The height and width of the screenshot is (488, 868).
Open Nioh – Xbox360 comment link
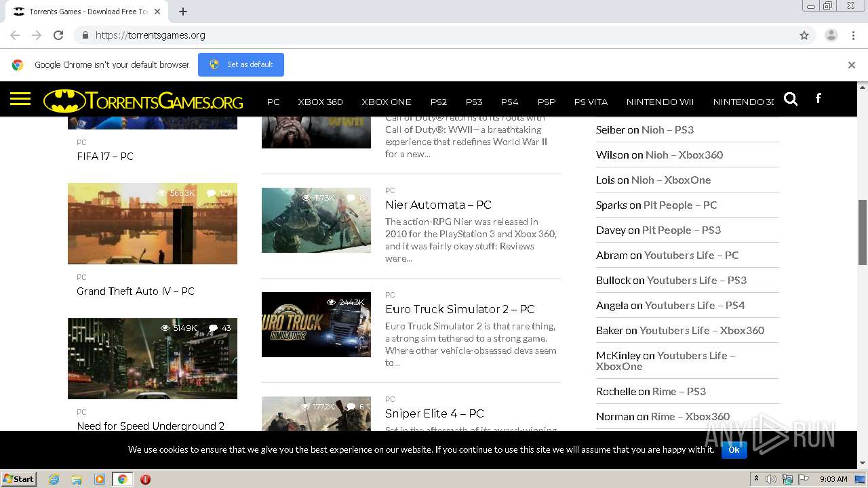tap(684, 155)
